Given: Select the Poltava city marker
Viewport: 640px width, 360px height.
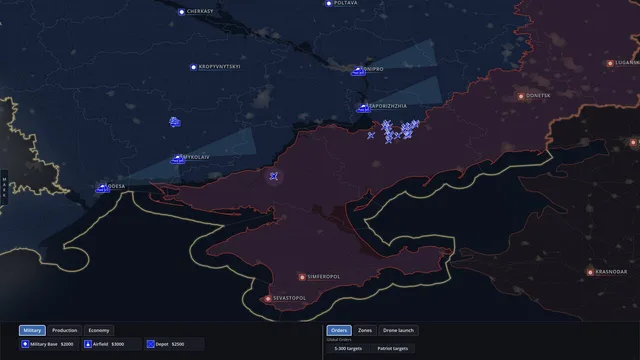Looking at the screenshot, I should (329, 3).
